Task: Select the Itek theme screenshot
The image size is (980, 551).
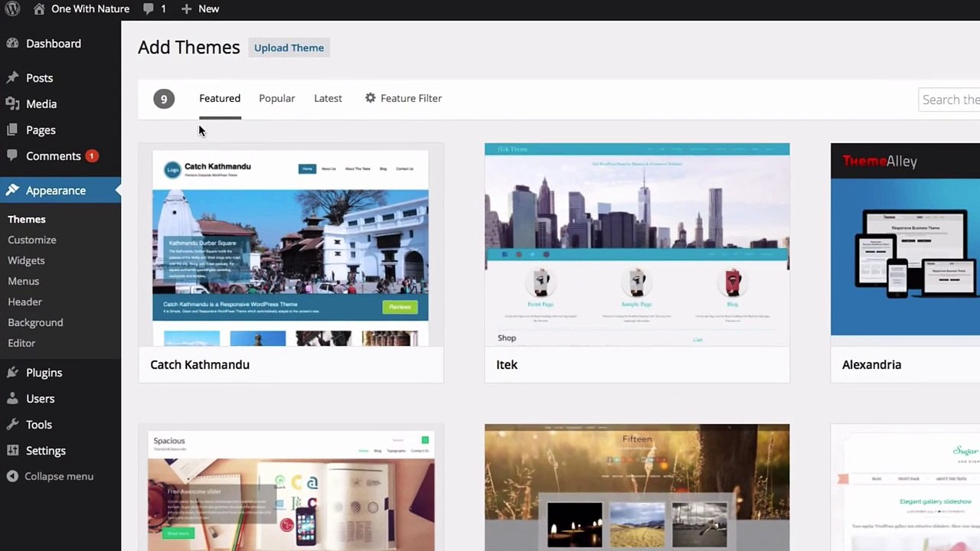Action: tap(637, 245)
